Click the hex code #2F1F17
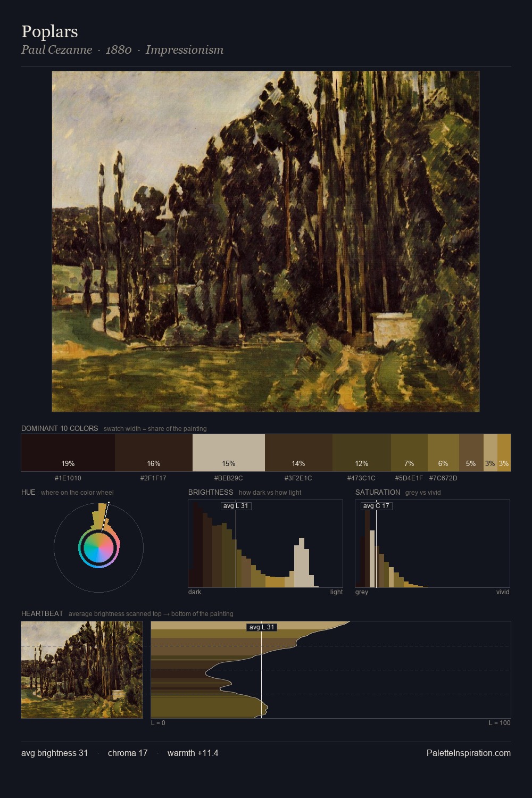532x798 pixels. (153, 478)
